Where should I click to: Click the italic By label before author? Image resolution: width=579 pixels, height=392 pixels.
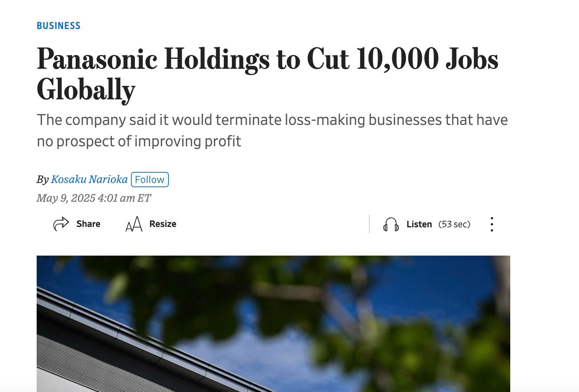[x=42, y=180]
